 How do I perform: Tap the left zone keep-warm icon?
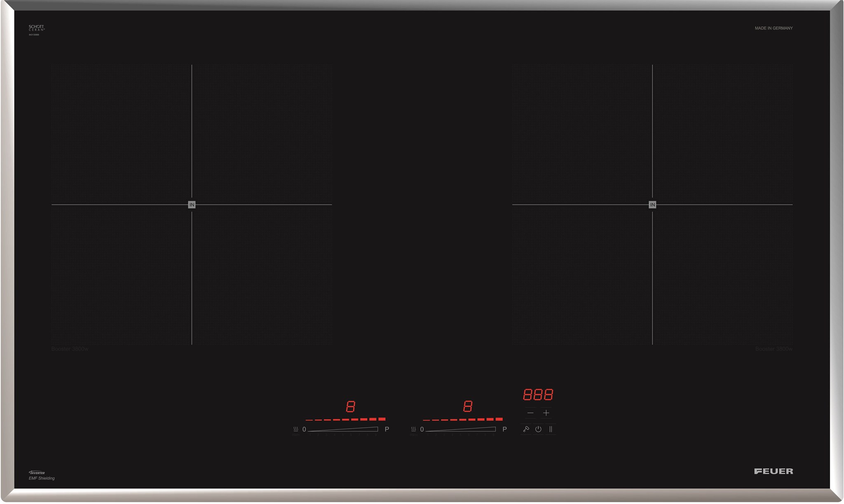tap(295, 429)
